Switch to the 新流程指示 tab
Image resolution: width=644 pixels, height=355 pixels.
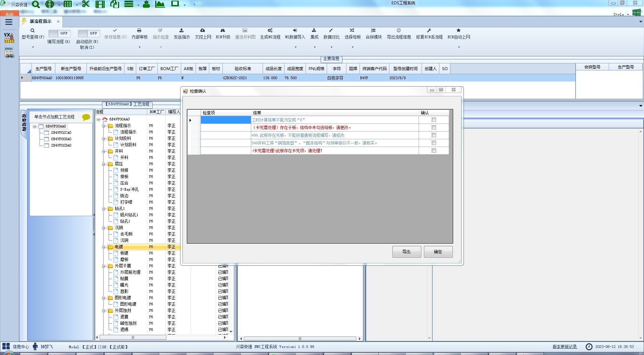pyautogui.click(x=41, y=21)
